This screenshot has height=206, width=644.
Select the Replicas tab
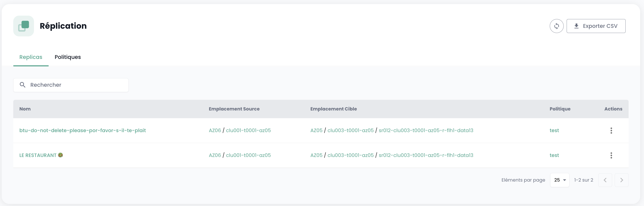tap(31, 57)
